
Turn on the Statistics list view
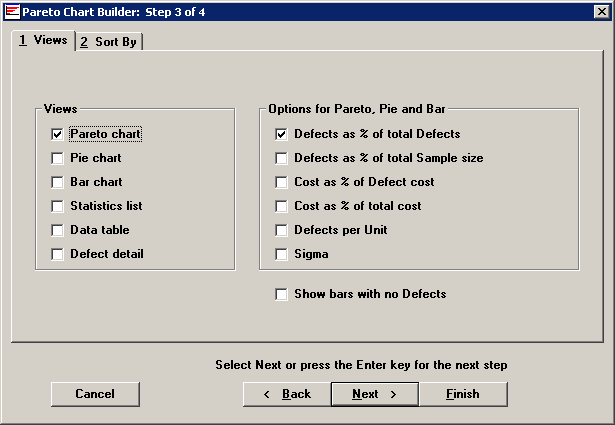58,206
